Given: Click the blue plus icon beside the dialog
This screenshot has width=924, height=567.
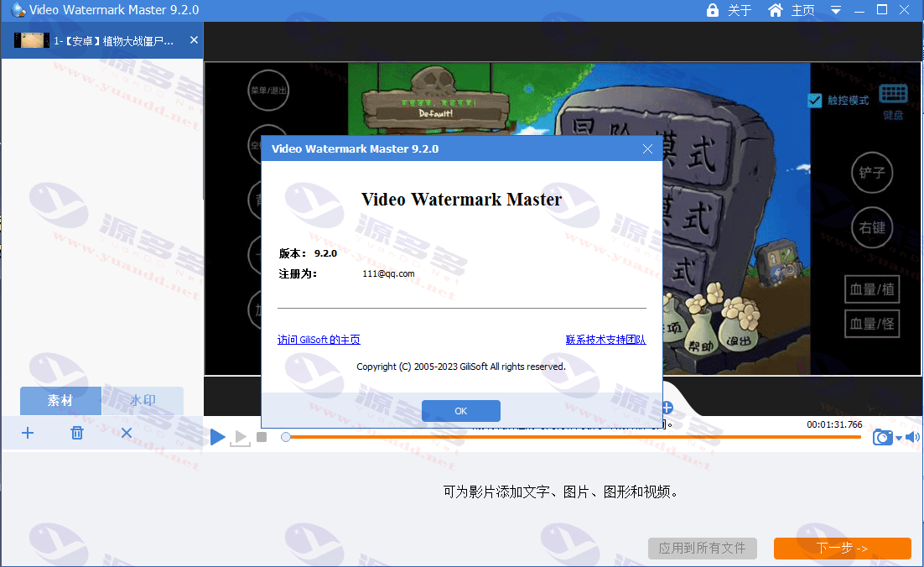Looking at the screenshot, I should (667, 408).
